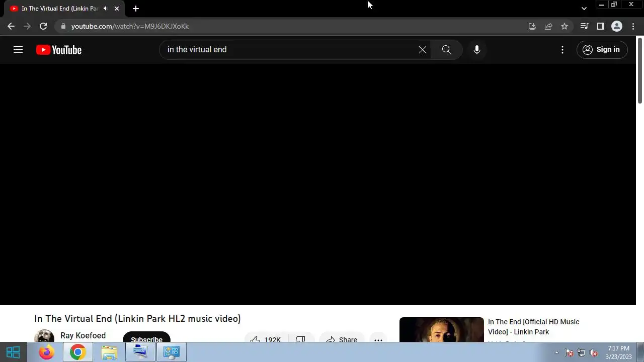
Task: Select the In The Virtual End tab
Action: point(59,9)
